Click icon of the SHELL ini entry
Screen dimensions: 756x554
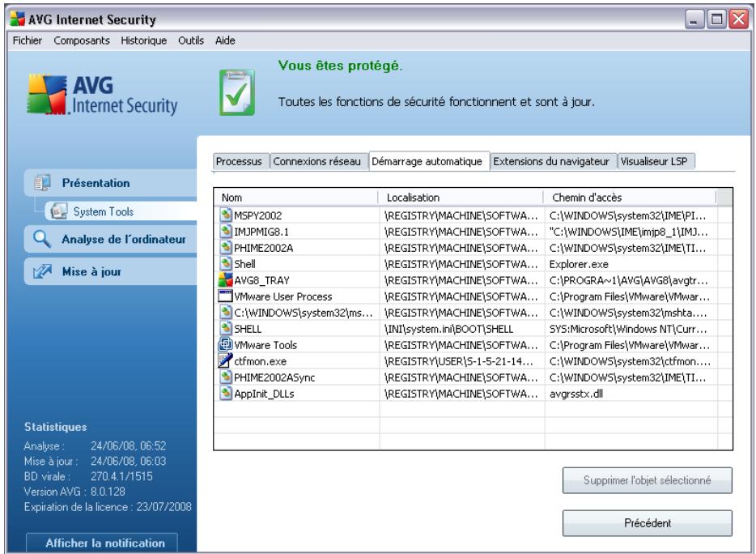click(226, 329)
